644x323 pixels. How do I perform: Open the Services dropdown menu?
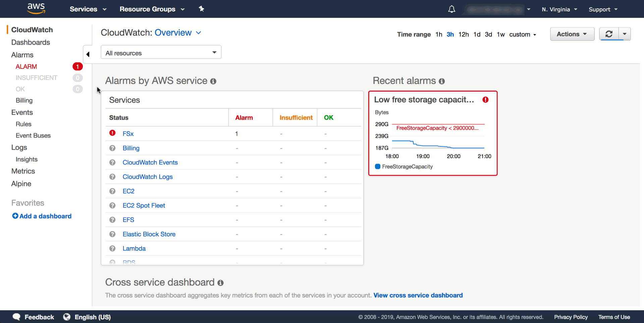[x=88, y=9]
